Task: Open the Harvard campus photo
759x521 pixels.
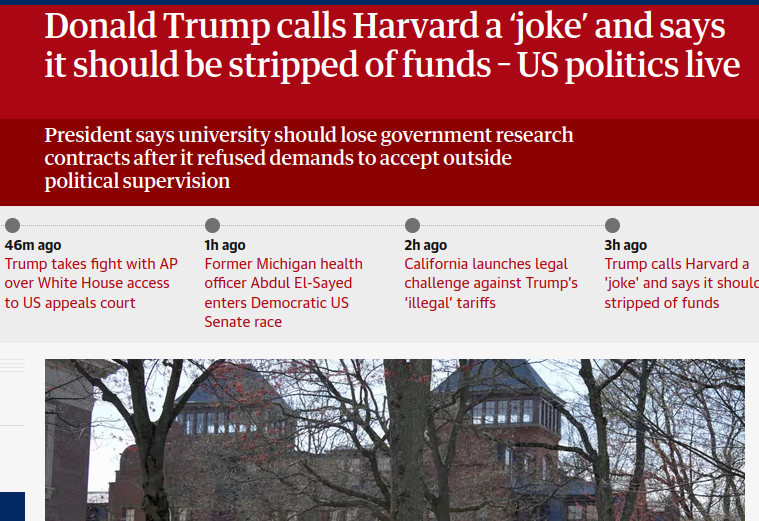Action: pos(395,440)
